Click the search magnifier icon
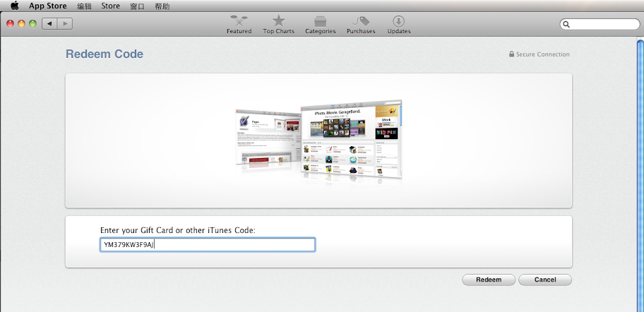This screenshot has width=644, height=312. click(x=566, y=24)
